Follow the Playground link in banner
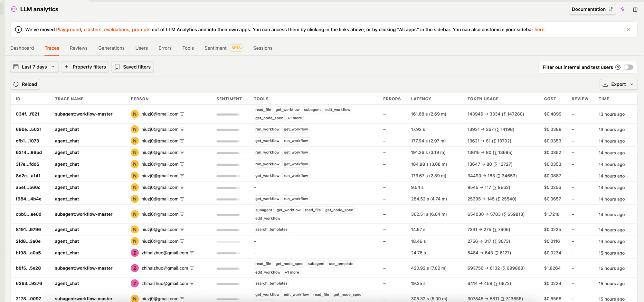The height and width of the screenshot is (302, 644). click(69, 30)
